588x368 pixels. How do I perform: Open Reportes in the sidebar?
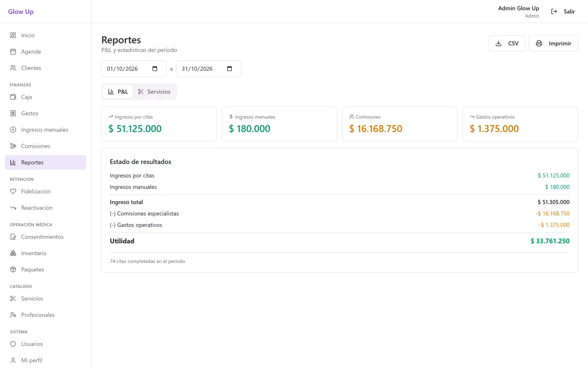pyautogui.click(x=46, y=162)
